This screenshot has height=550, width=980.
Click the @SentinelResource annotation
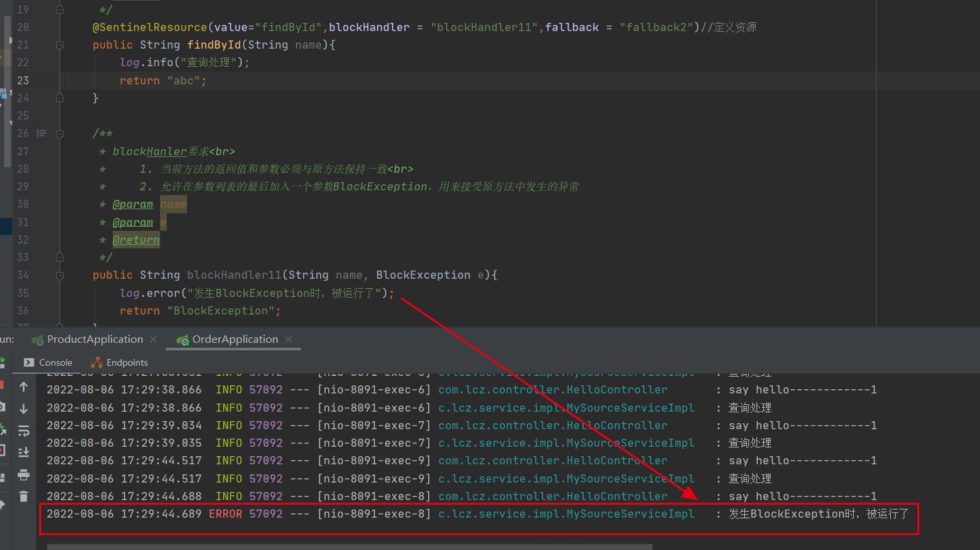click(150, 28)
